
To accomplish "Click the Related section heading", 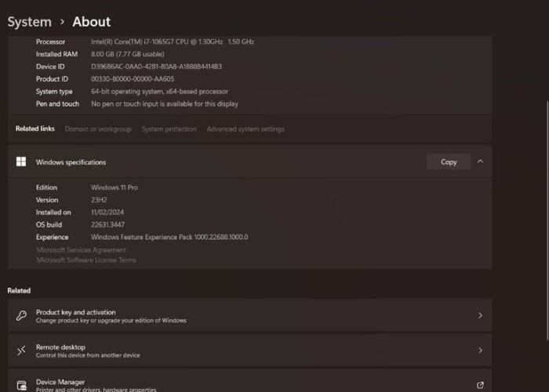I will [x=19, y=291].
